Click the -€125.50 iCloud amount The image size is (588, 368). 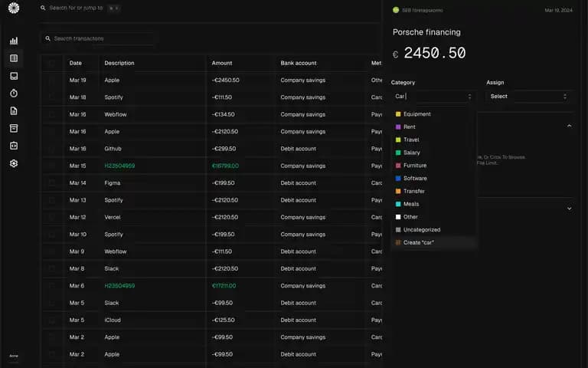(x=223, y=320)
